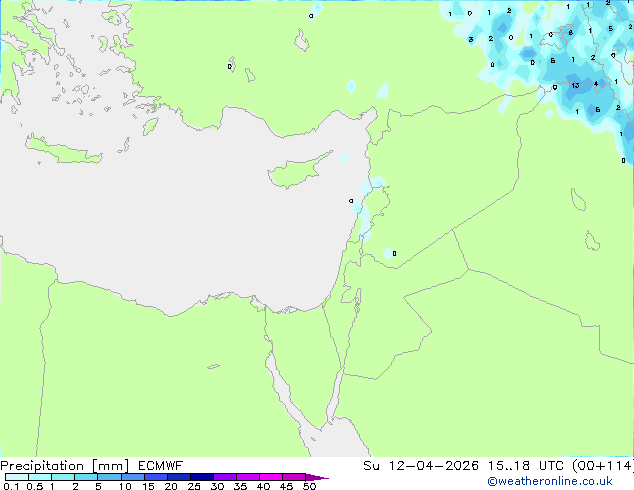Click the '13' precipitation value on the map
The height and width of the screenshot is (490, 634).
click(x=575, y=85)
